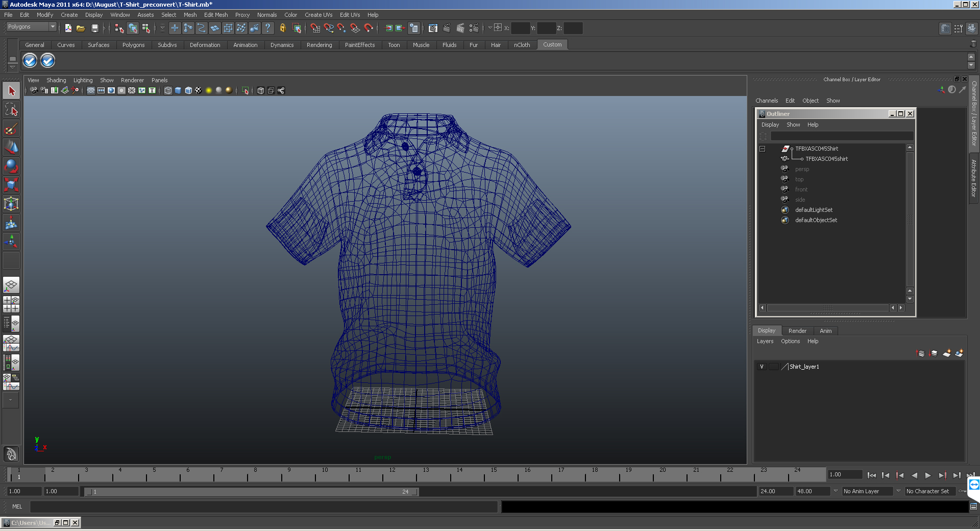Expand the more layouts arrow in toolbox

(x=10, y=400)
